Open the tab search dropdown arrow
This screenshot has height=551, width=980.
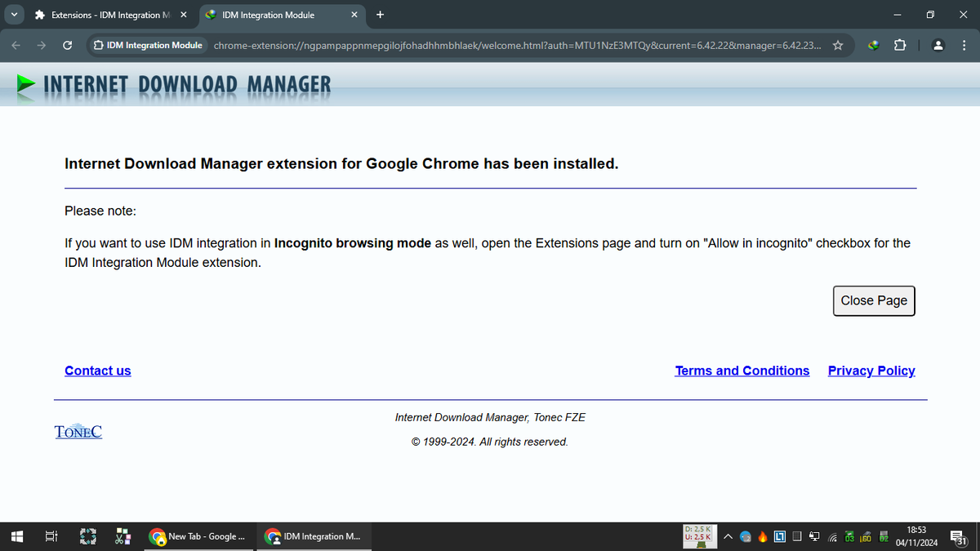pyautogui.click(x=14, y=15)
